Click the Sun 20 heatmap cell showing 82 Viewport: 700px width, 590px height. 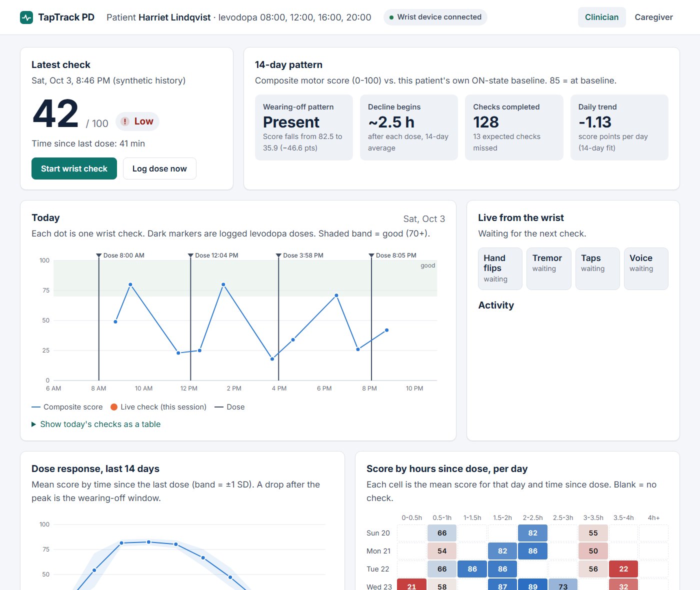click(532, 533)
